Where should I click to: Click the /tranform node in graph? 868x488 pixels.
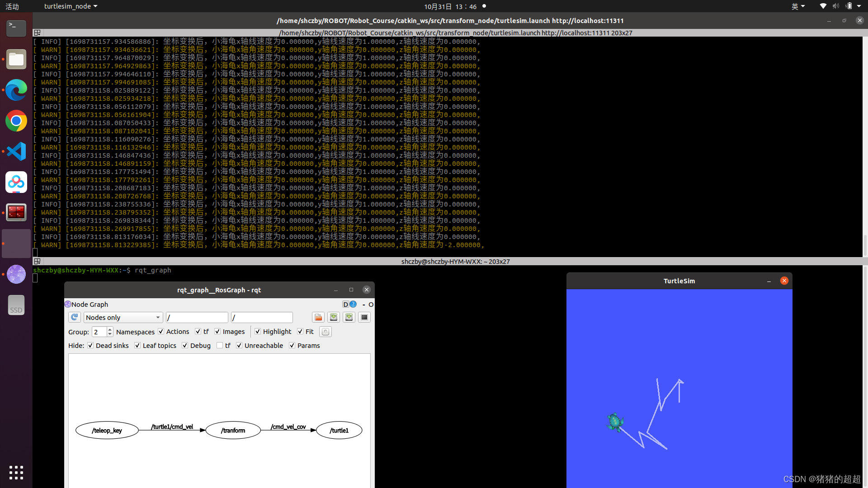[x=233, y=430]
